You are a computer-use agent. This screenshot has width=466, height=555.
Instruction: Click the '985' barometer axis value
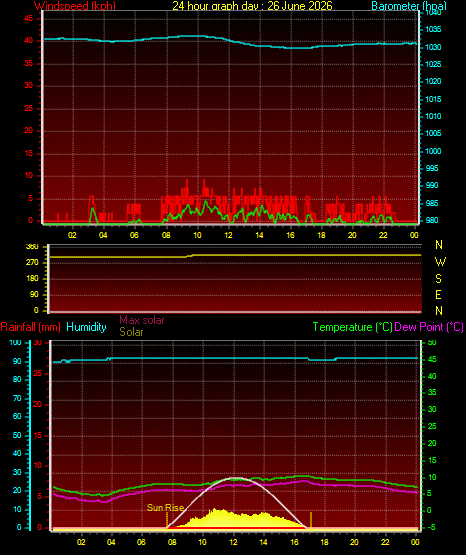tap(432, 203)
